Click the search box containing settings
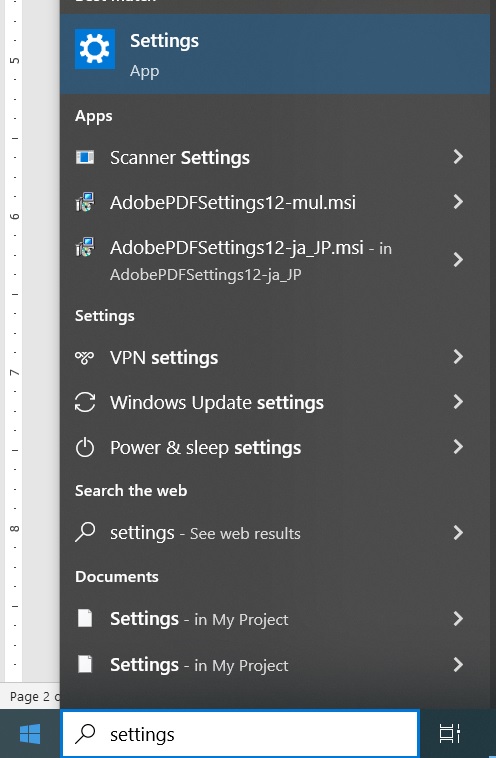Image resolution: width=496 pixels, height=758 pixels. [240, 734]
